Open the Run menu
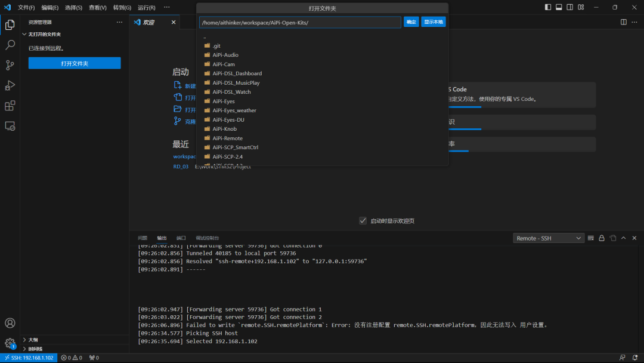The width and height of the screenshot is (644, 363). [147, 7]
